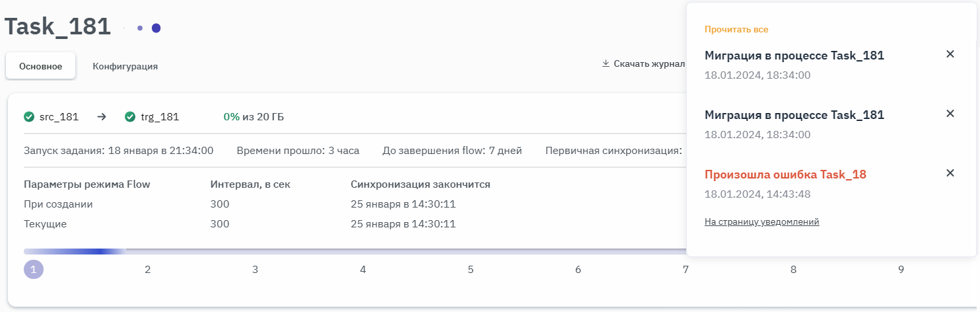Click the green check icon next to src_181
The image size is (980, 312).
29,117
